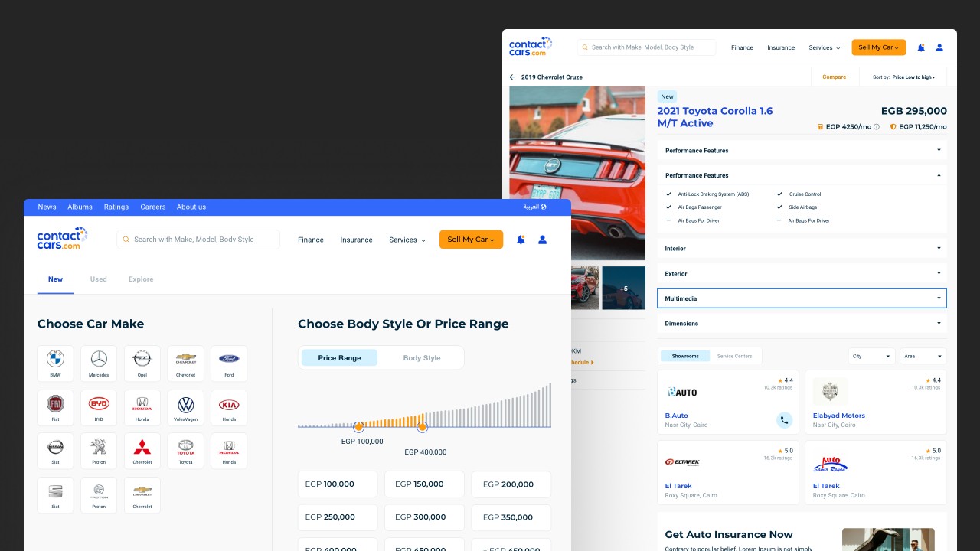Show the Service Centers list

(734, 356)
